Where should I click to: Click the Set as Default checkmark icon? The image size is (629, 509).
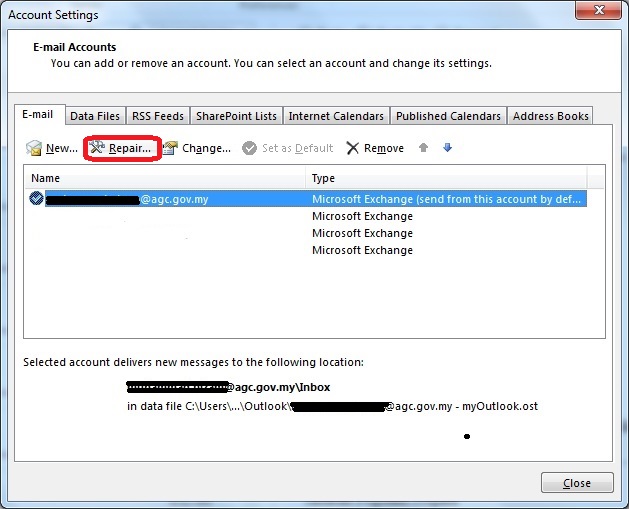pyautogui.click(x=249, y=148)
